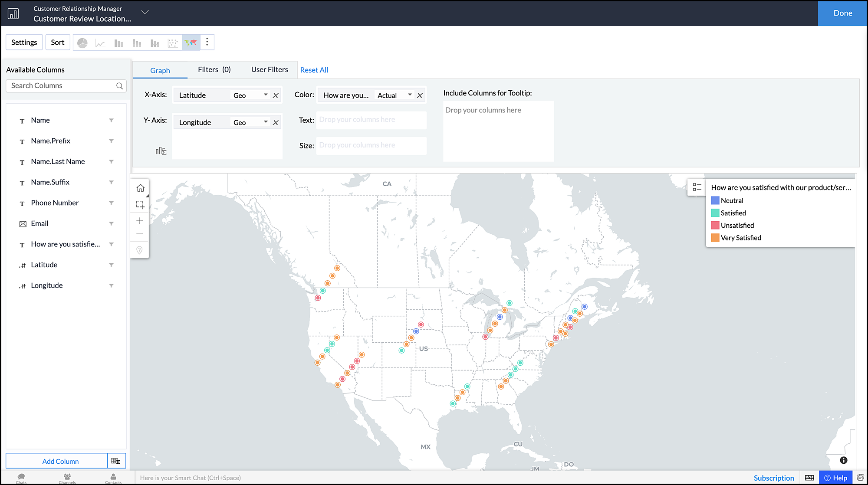Click the Reset All link
This screenshot has height=485, width=868.
point(314,70)
